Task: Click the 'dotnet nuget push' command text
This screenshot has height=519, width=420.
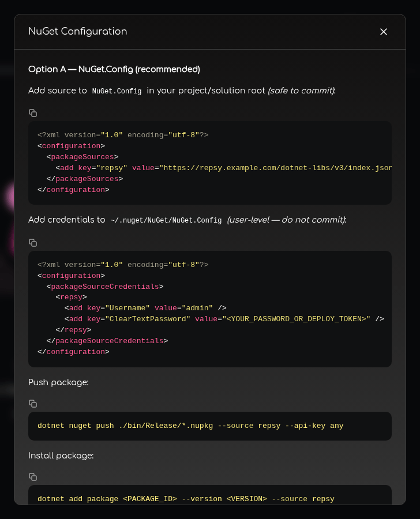Action: [x=190, y=426]
